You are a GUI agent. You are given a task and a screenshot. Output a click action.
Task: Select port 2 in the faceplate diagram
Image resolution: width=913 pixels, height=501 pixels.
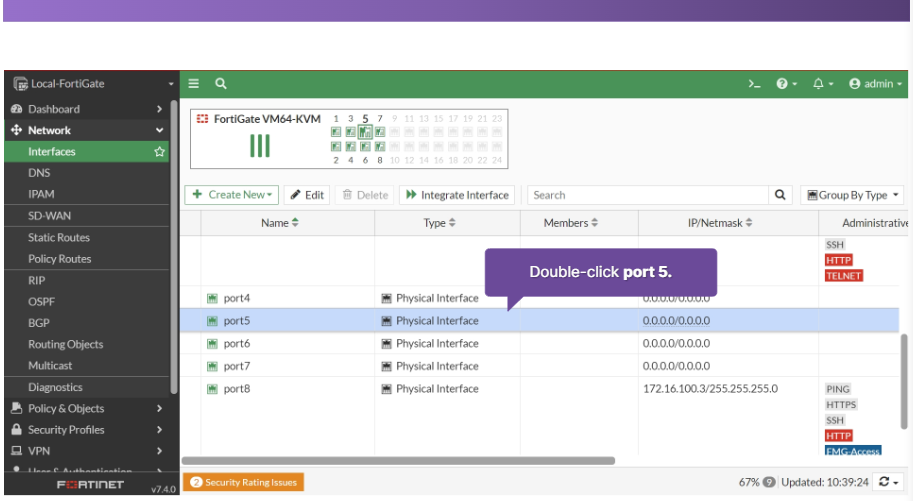[336, 146]
